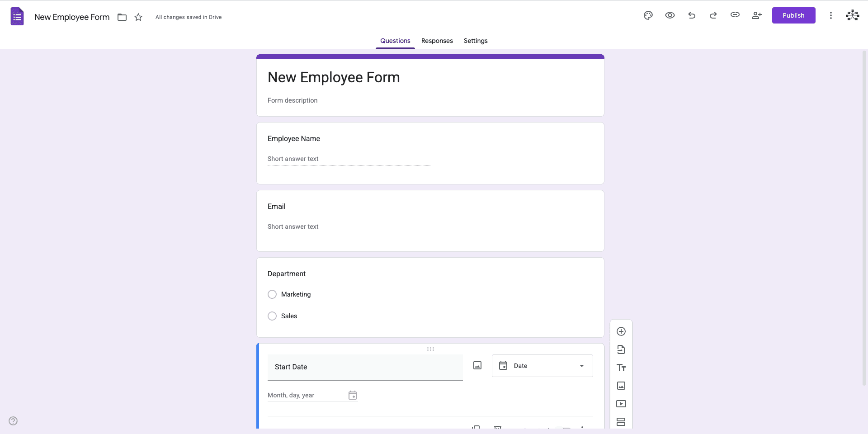Screen dimensions: 868x434
Task: Preview the form using the eye icon
Action: tap(670, 15)
